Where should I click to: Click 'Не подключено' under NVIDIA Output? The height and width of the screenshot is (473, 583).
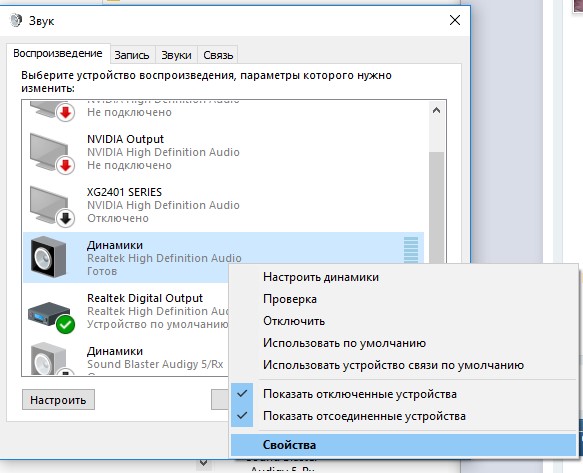point(129,165)
